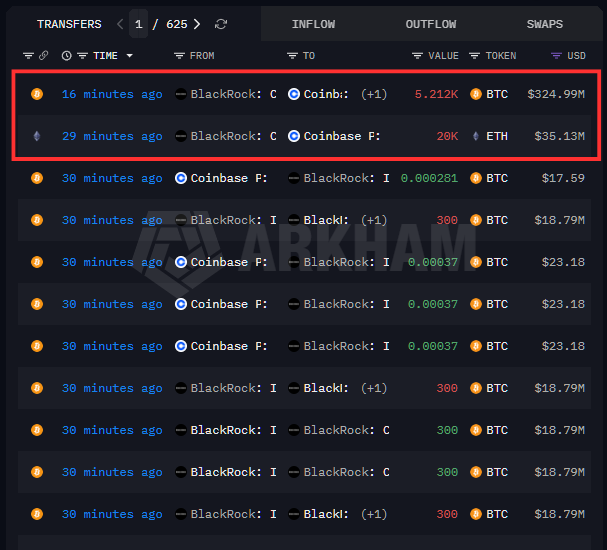607x550 pixels.
Task: Open '30 minutes ago' link in $17.59 row
Action: [112, 178]
